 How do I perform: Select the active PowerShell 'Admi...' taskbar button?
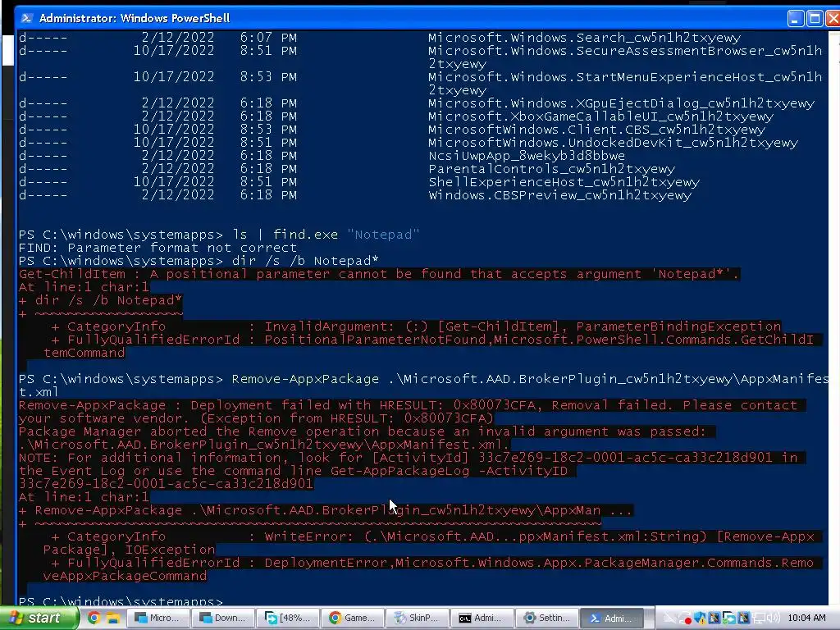(612, 618)
